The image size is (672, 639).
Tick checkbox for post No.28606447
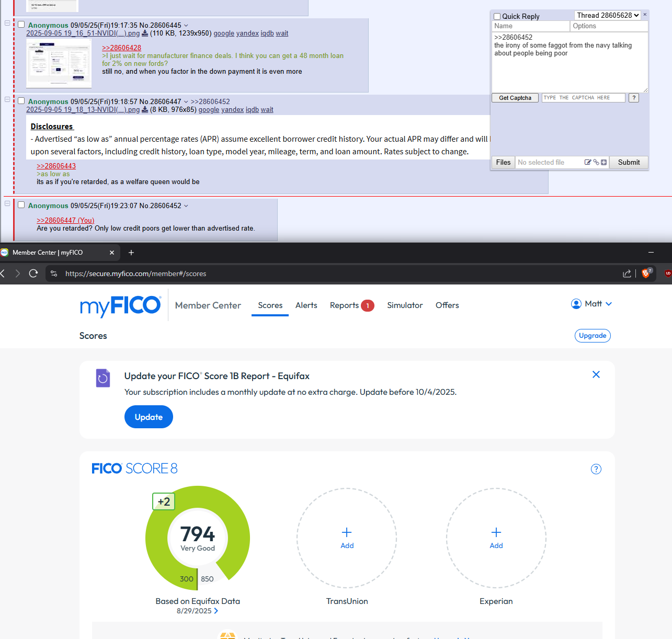(x=21, y=101)
